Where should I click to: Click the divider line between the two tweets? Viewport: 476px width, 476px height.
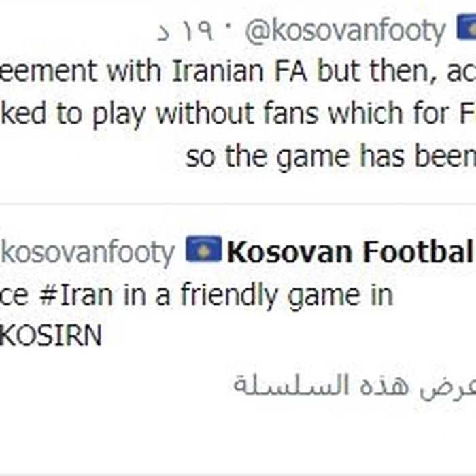[x=238, y=204]
